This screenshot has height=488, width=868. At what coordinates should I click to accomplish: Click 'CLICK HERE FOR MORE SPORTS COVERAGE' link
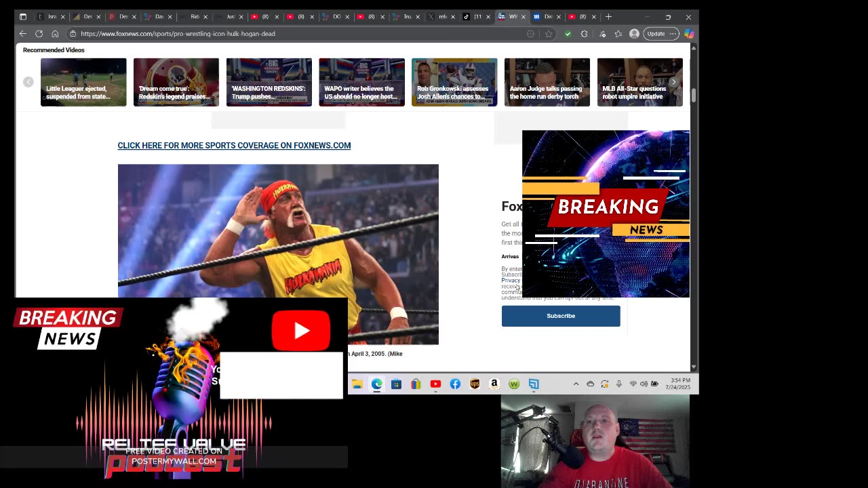[234, 145]
